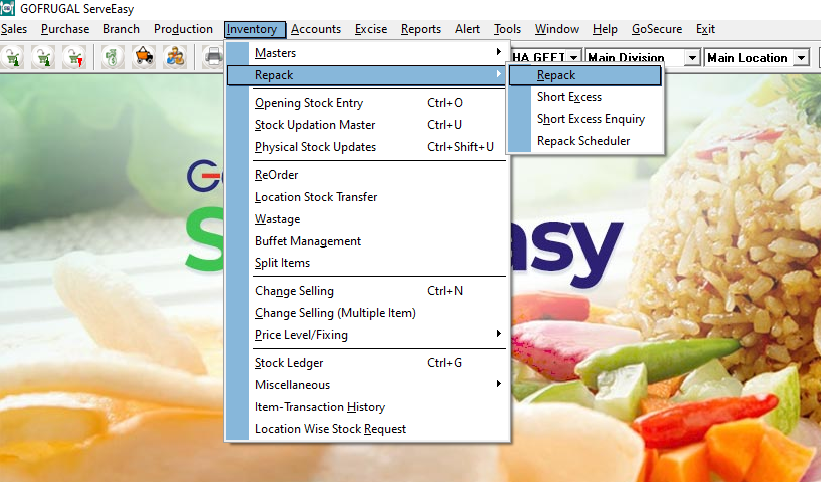Open the Purchase menu
The height and width of the screenshot is (482, 821).
tap(65, 29)
